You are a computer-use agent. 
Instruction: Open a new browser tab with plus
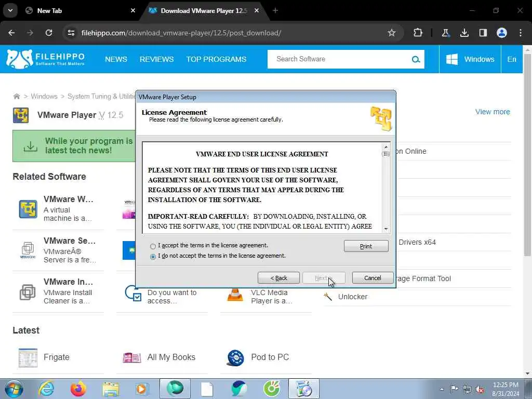[275, 10]
